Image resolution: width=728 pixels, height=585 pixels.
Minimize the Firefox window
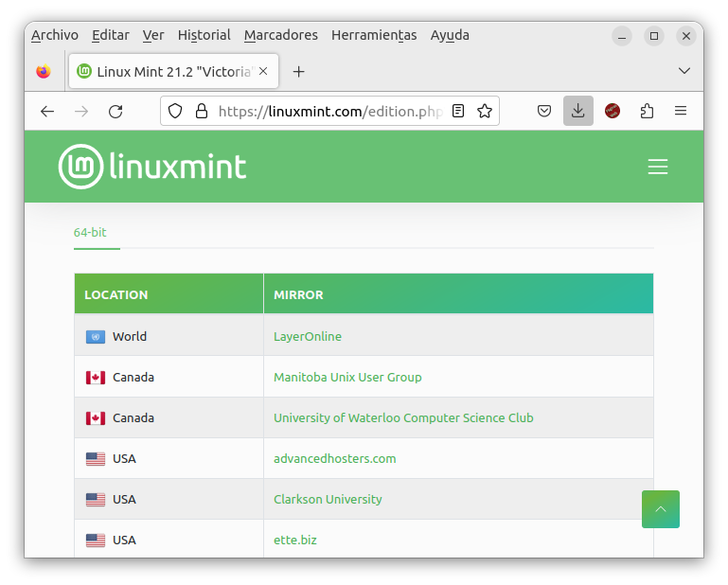[622, 36]
